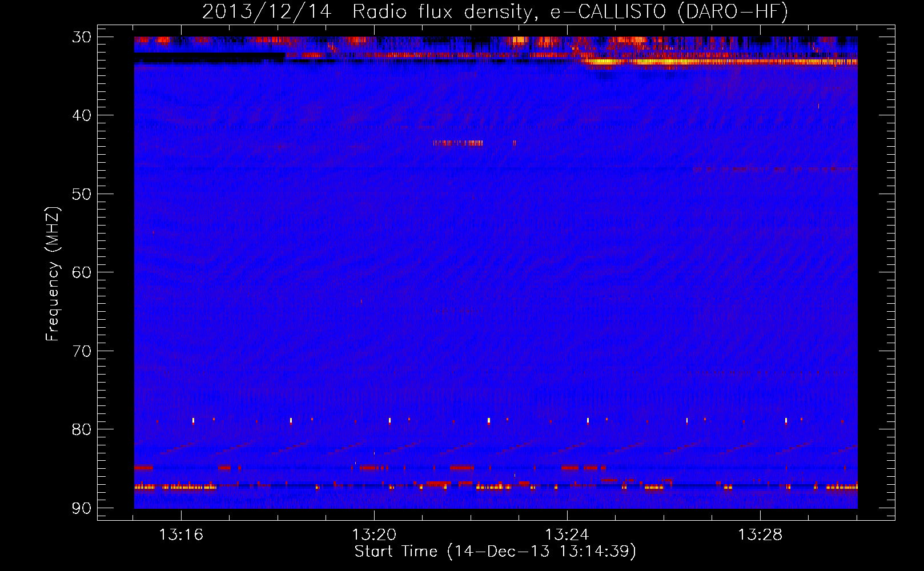The height and width of the screenshot is (571, 924).
Task: Click the "90" frequency tick label
Action: pyautogui.click(x=82, y=508)
